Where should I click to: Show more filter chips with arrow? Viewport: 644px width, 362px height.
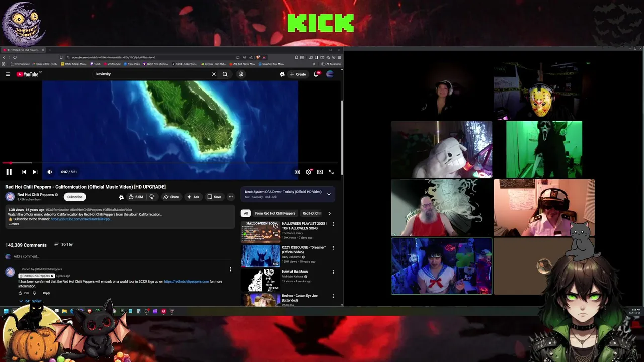[x=329, y=213]
